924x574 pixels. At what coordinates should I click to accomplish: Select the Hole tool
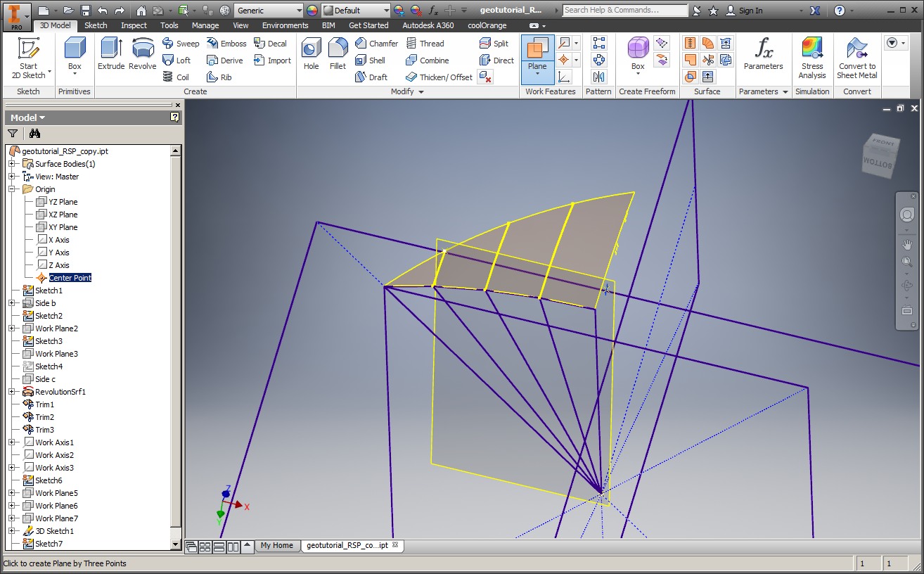pos(312,54)
